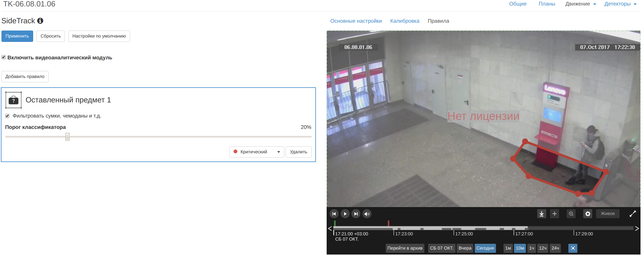
Task: Toggle the player sound icon
Action: pyautogui.click(x=367, y=214)
